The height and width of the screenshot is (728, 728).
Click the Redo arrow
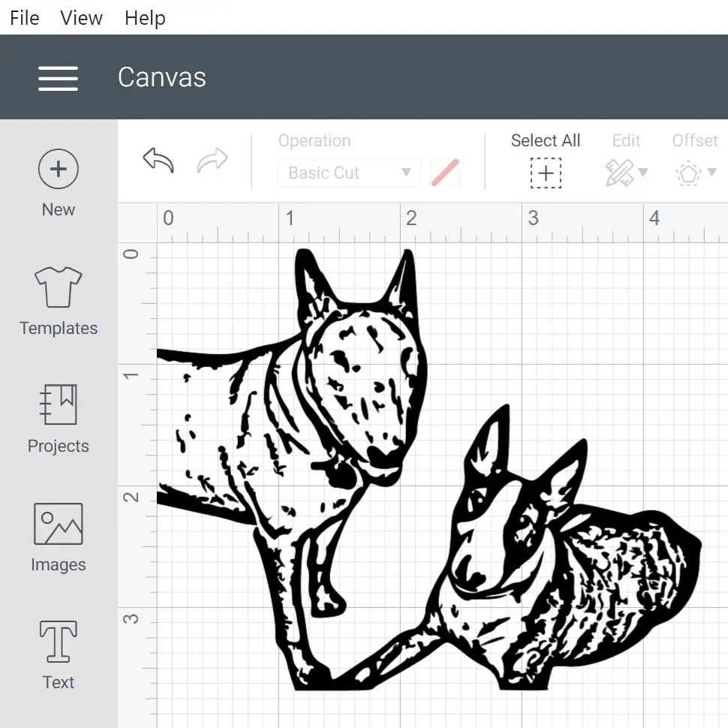click(x=212, y=161)
